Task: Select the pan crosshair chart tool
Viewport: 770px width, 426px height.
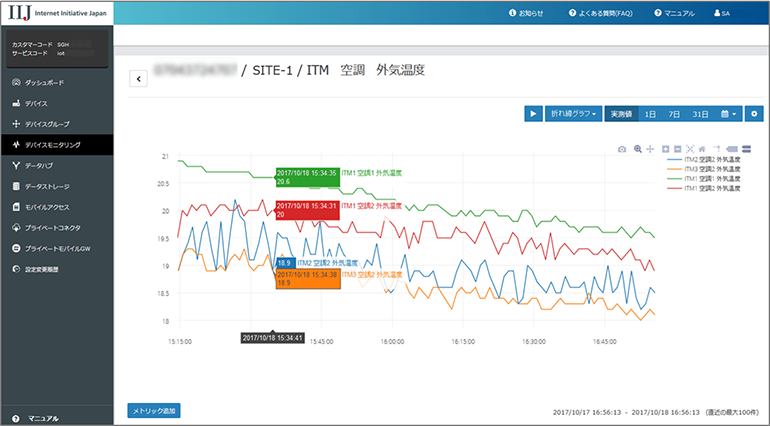Action: point(651,148)
